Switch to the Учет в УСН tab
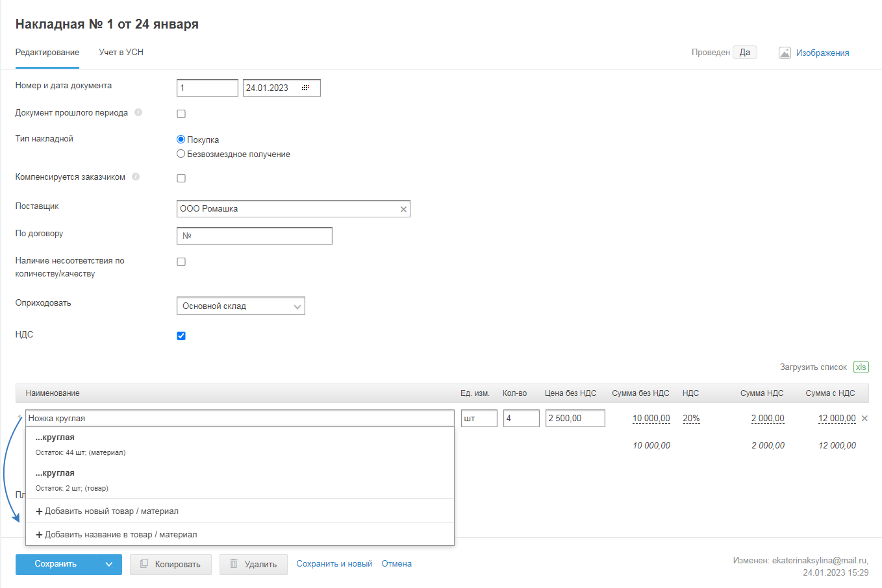The width and height of the screenshot is (882, 588). click(121, 52)
